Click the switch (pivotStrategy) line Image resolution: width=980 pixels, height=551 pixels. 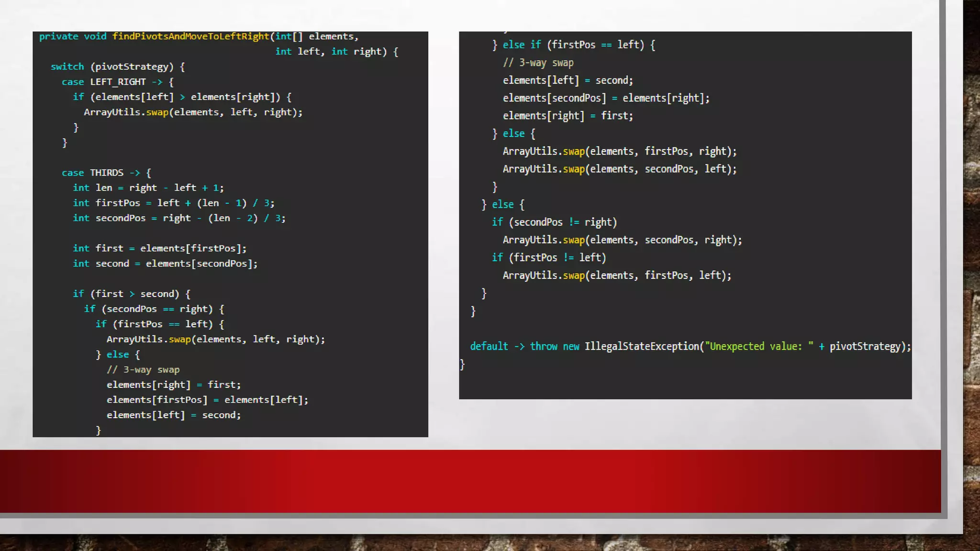118,66
